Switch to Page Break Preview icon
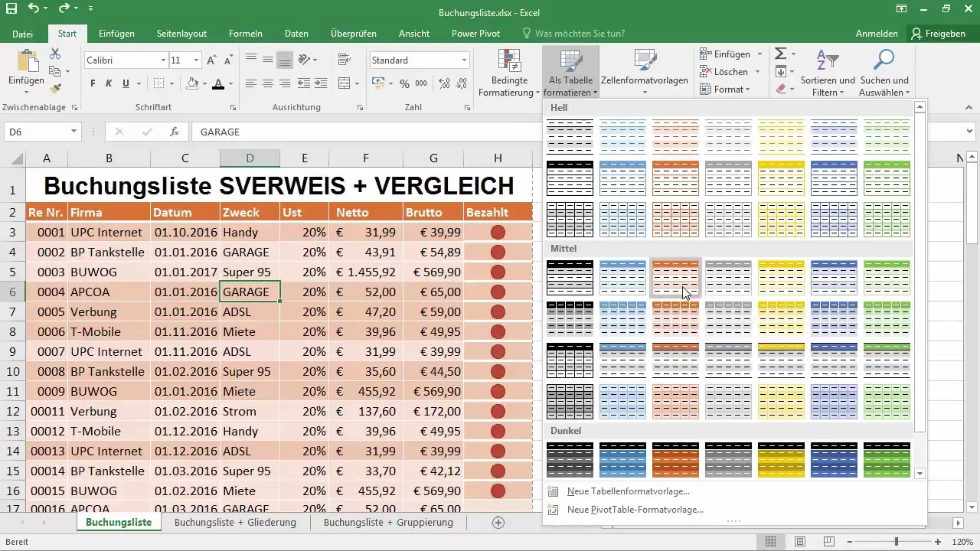Viewport: 980px width, 551px height. 828,542
